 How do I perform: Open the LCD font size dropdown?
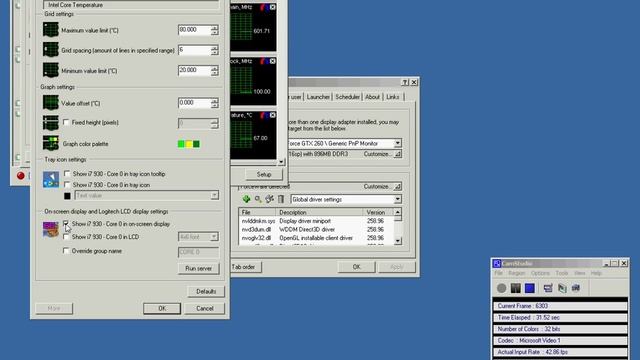pos(214,237)
